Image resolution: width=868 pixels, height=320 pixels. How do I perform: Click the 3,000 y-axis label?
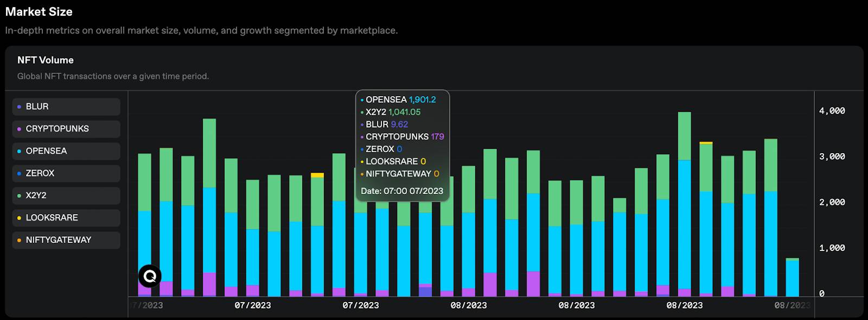832,156
